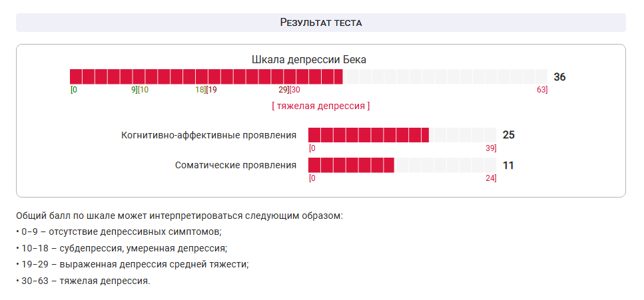Click the empty gray part of the Beck scale bar
This screenshot has height=300, width=644.
click(x=444, y=76)
